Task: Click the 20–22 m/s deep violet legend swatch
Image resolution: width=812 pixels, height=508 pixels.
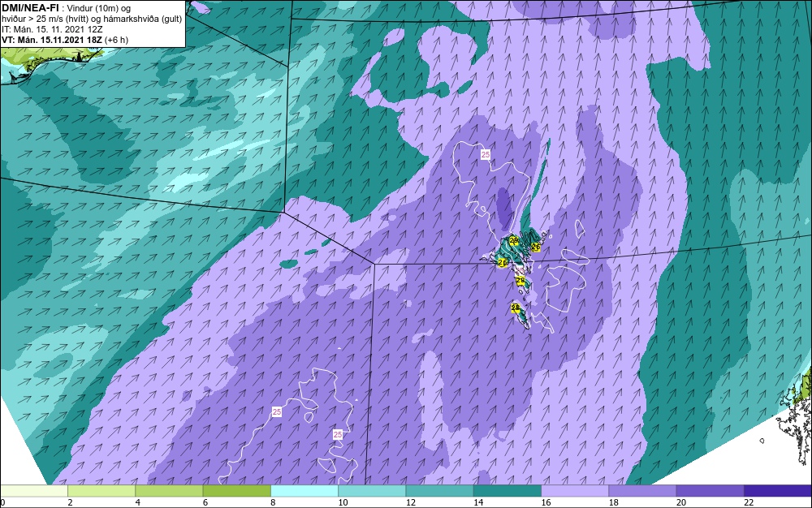Action: [x=710, y=490]
